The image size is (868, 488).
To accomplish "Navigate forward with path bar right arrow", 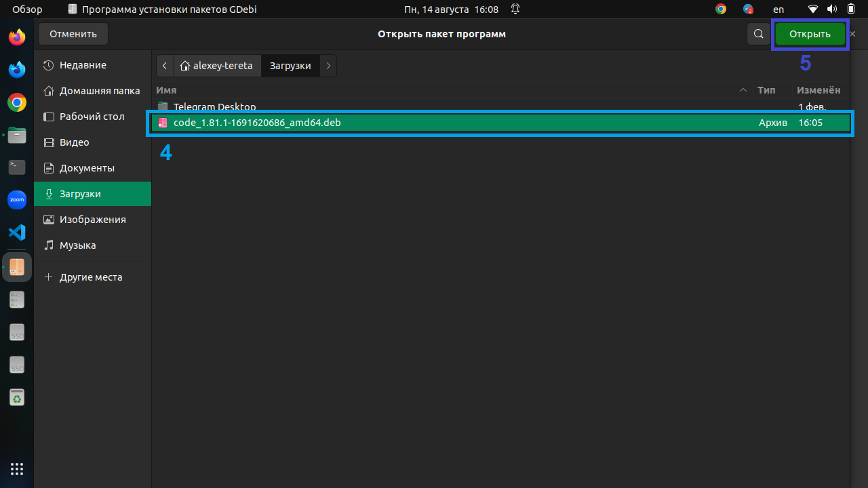I will point(328,66).
